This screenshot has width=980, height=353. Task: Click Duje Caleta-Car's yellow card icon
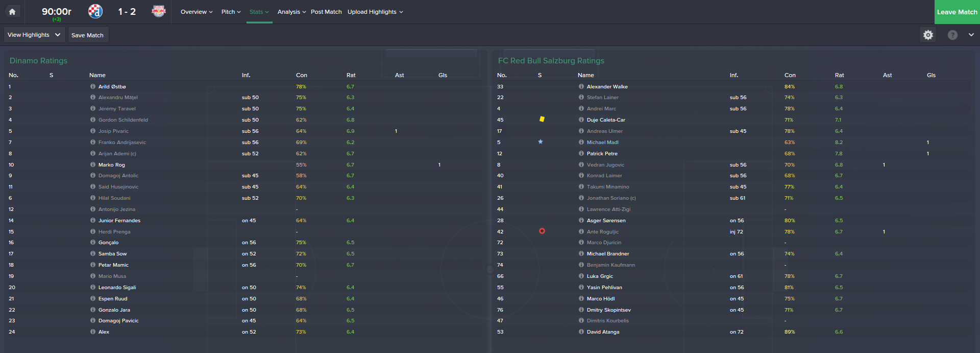pos(542,120)
